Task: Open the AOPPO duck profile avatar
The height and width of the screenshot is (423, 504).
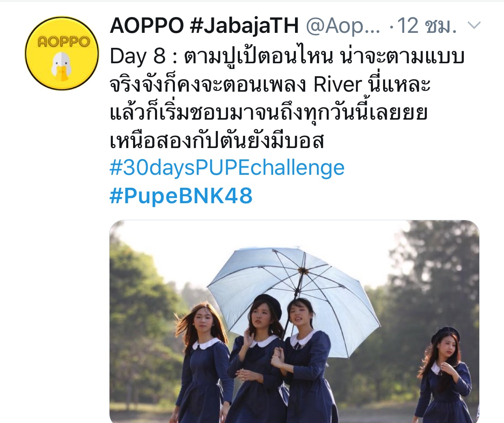Action: pos(62,53)
